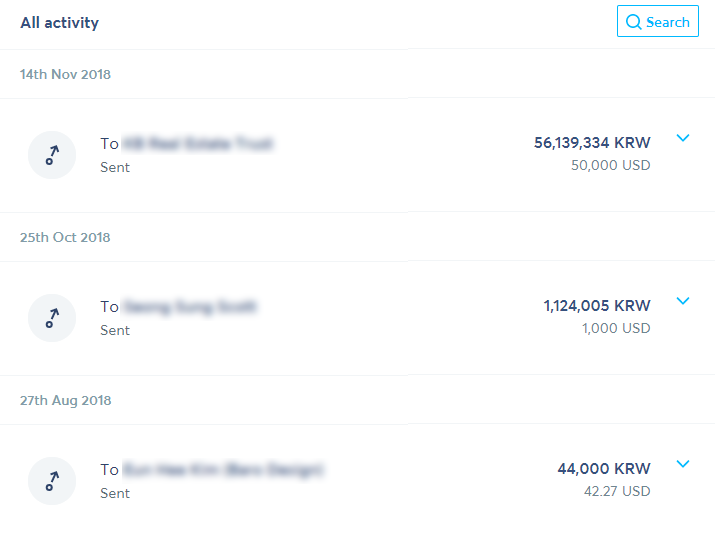Click the All activity heading
Image resolution: width=728 pixels, height=534 pixels.
pyautogui.click(x=59, y=23)
